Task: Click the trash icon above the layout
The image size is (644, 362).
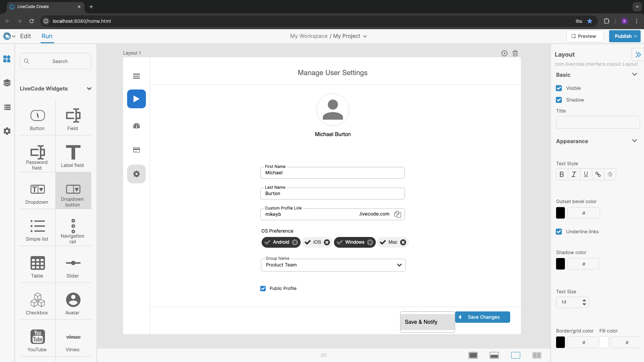Action: pyautogui.click(x=515, y=53)
